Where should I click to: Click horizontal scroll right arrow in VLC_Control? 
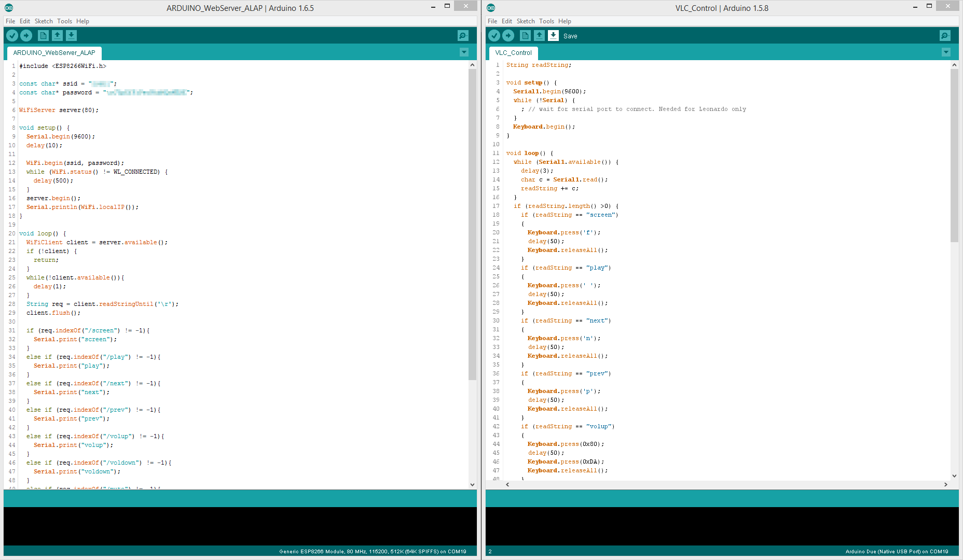(x=945, y=484)
